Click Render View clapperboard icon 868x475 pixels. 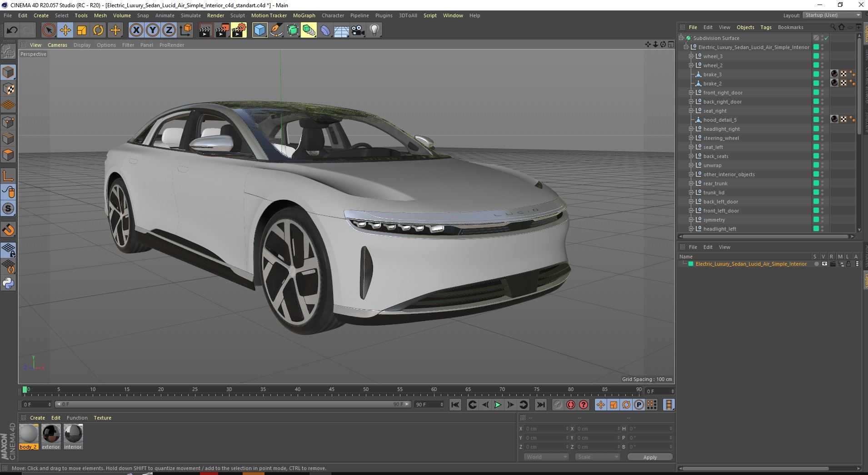click(205, 30)
